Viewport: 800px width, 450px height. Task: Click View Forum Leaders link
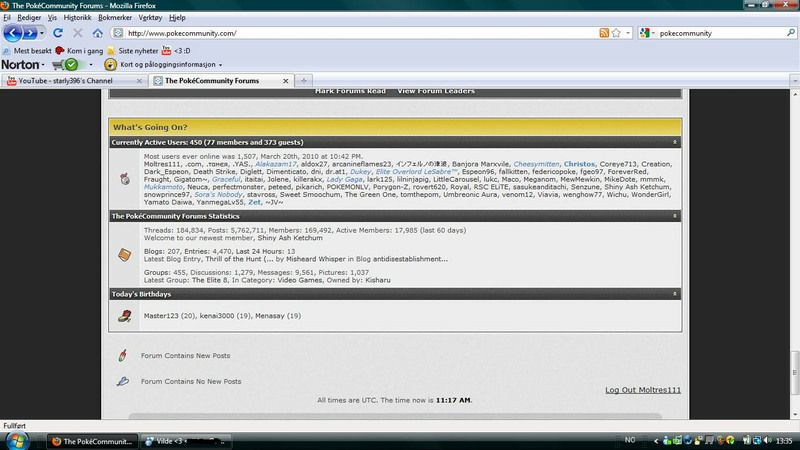[x=436, y=91]
